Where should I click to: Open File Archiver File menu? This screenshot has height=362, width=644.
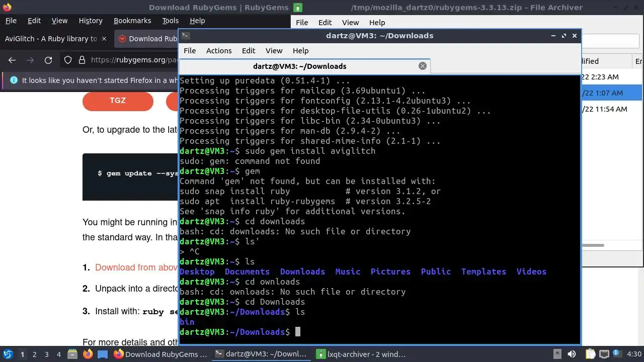click(x=302, y=23)
